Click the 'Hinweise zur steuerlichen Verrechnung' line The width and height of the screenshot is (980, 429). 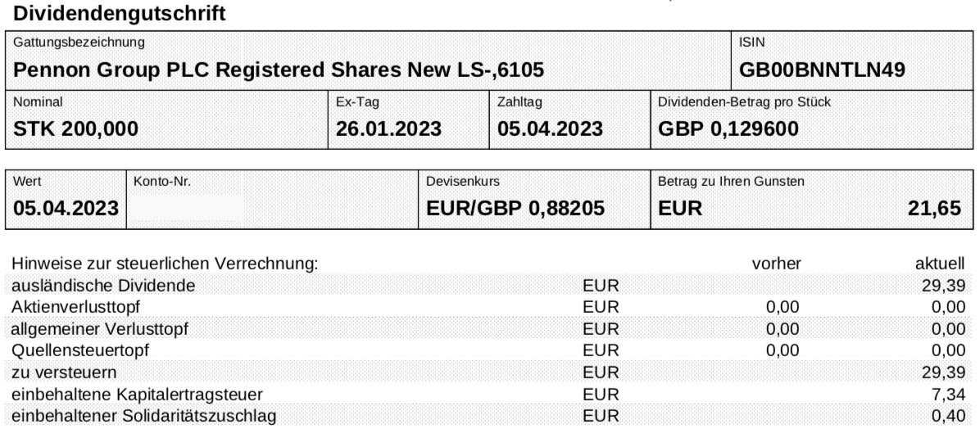point(165,264)
